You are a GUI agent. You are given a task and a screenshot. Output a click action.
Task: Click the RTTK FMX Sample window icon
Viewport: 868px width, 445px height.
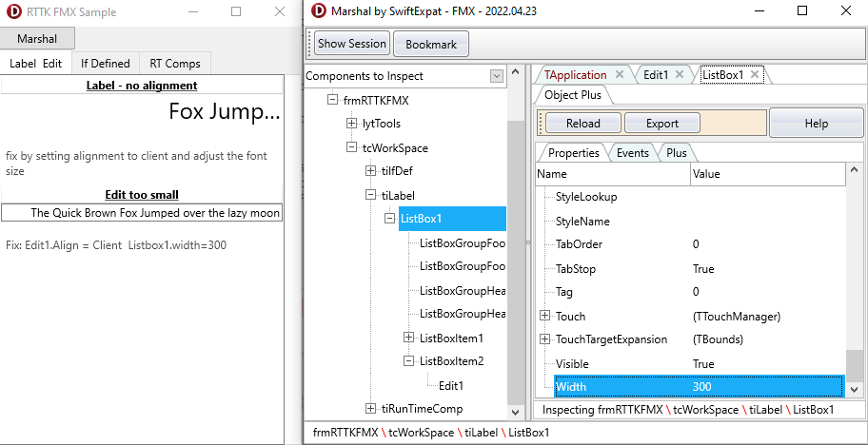click(x=10, y=11)
